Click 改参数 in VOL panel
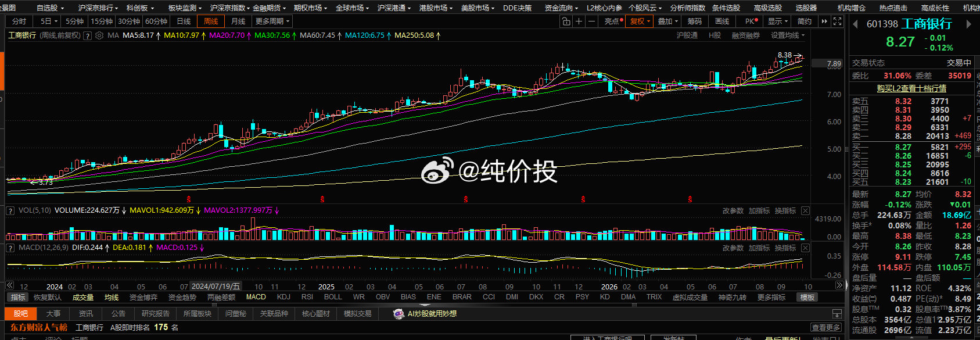The image size is (980, 340). click(x=733, y=211)
